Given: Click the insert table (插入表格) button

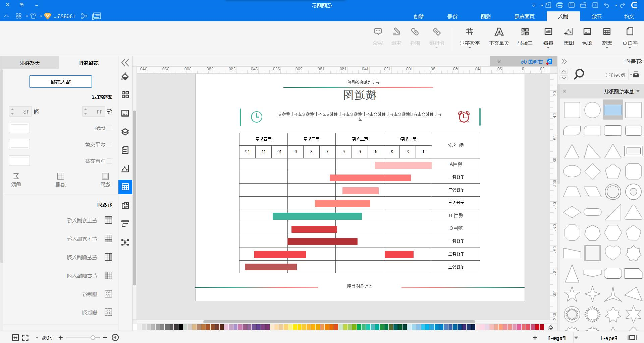Looking at the screenshot, I should (x=60, y=82).
